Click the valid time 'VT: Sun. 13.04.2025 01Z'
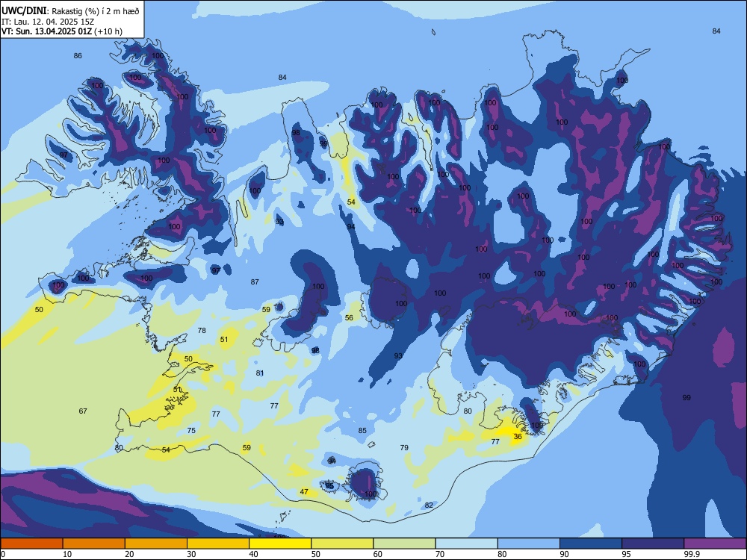 pyautogui.click(x=46, y=31)
